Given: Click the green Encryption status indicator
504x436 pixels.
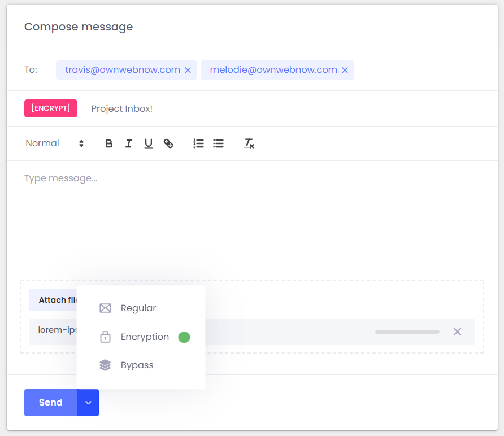Looking at the screenshot, I should (184, 337).
